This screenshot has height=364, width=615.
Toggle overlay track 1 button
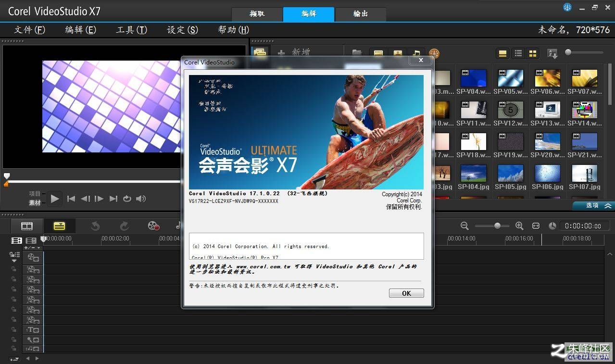point(33,269)
